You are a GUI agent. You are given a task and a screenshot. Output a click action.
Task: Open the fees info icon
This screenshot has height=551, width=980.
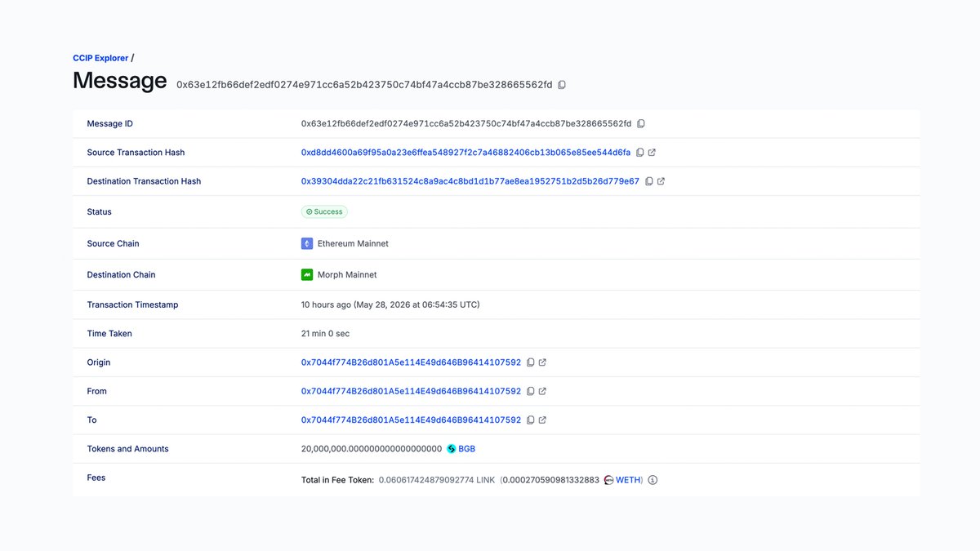(x=653, y=480)
